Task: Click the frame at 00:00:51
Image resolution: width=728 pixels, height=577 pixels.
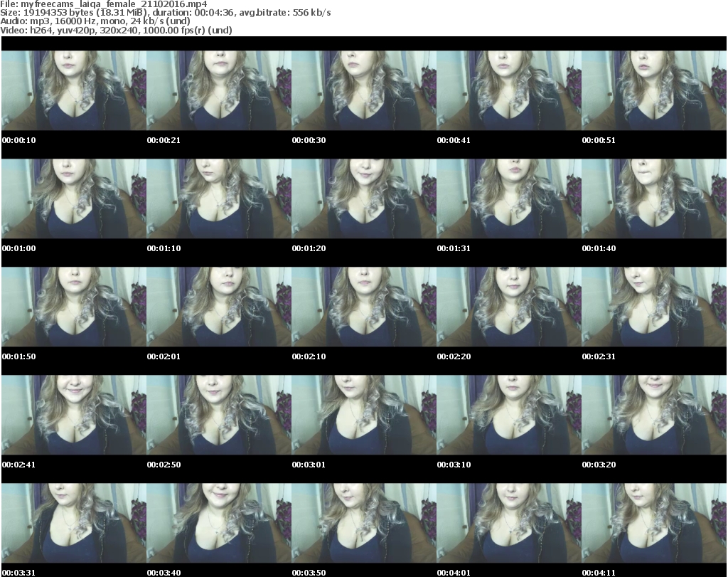Action: pos(654,90)
